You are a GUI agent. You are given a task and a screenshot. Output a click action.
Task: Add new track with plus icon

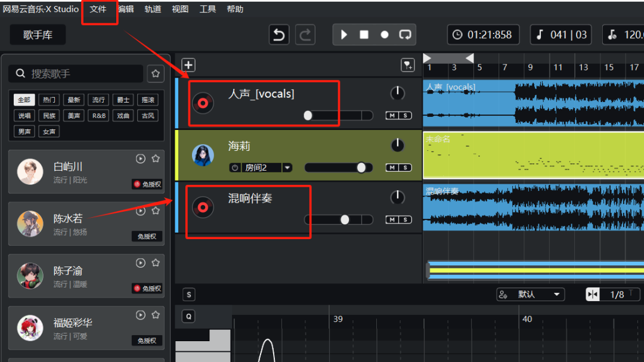coord(188,65)
